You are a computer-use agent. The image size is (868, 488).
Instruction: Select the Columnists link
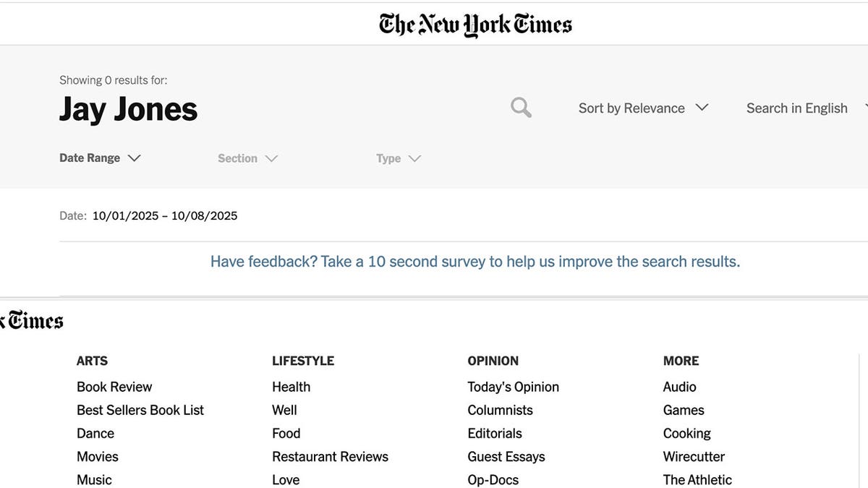tap(500, 410)
